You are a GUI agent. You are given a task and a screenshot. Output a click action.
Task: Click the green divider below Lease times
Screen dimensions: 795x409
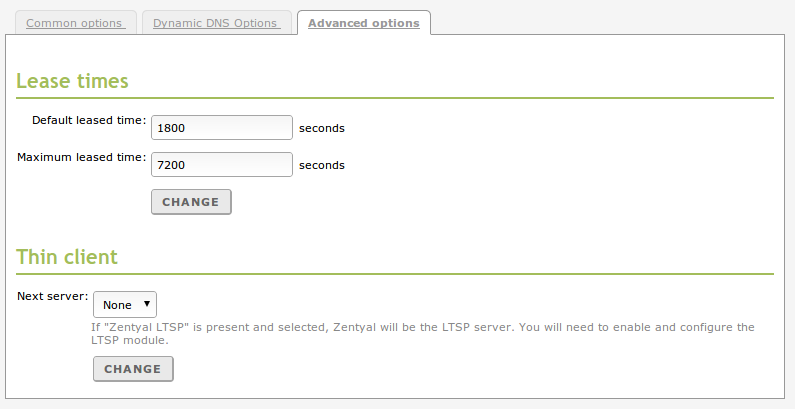[395, 98]
